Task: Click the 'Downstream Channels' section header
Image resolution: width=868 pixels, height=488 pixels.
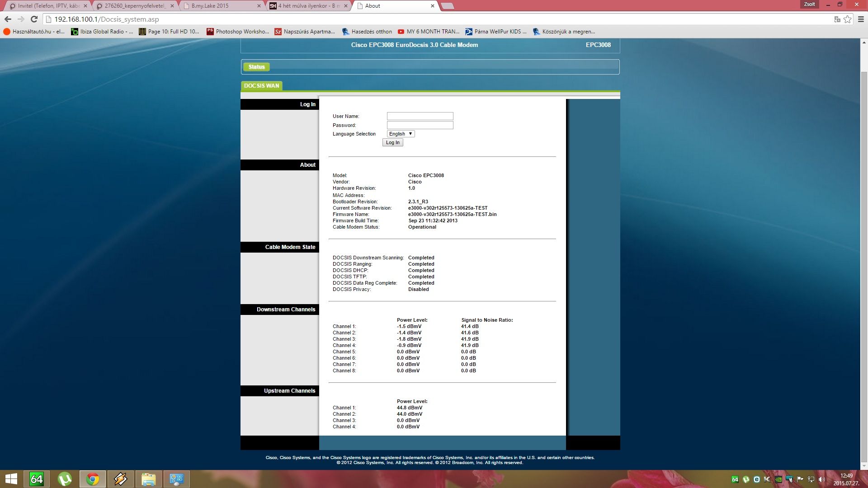Action: [280, 310]
